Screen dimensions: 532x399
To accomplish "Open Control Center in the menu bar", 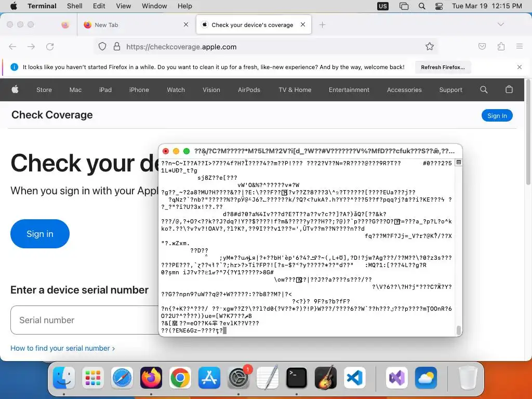I will tap(439, 6).
